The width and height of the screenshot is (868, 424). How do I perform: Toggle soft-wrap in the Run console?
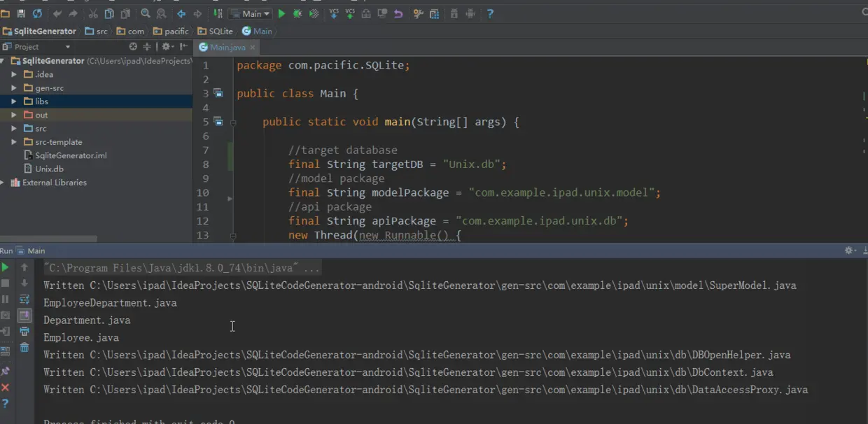pyautogui.click(x=24, y=299)
